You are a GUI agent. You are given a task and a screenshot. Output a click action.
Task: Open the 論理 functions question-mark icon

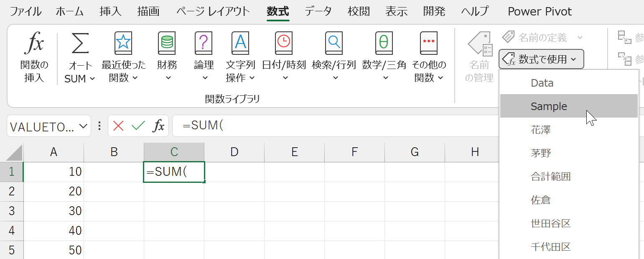point(204,44)
